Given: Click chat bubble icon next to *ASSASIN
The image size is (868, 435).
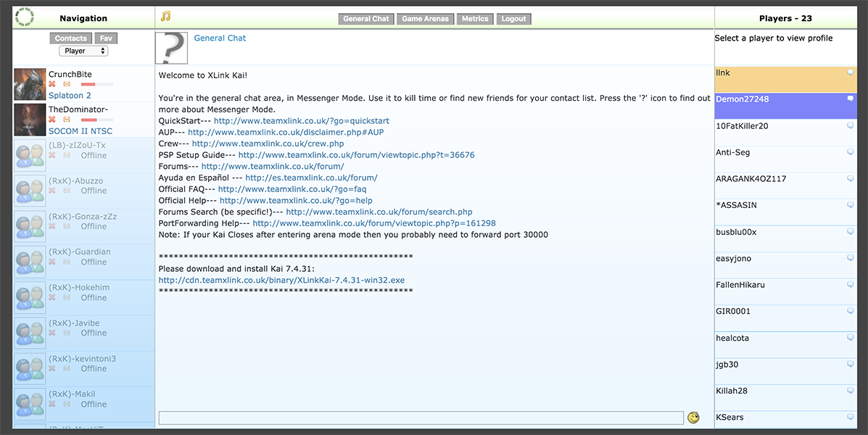Looking at the screenshot, I should coord(851,205).
